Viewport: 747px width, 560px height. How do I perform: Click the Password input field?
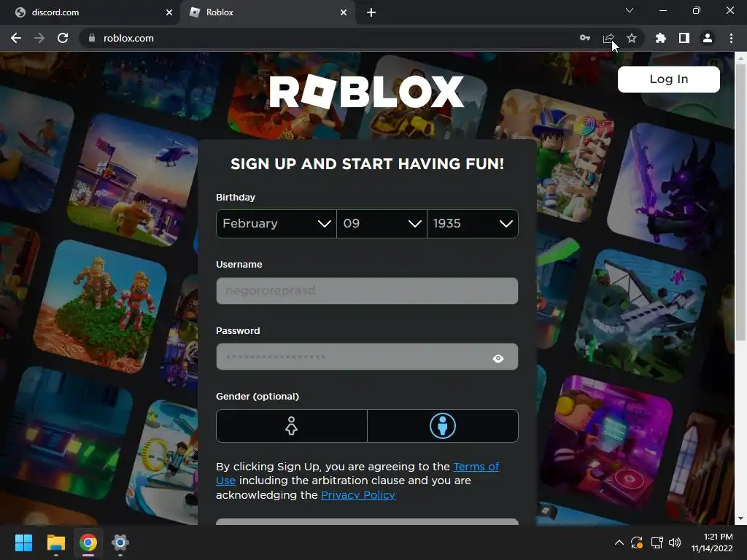(367, 357)
